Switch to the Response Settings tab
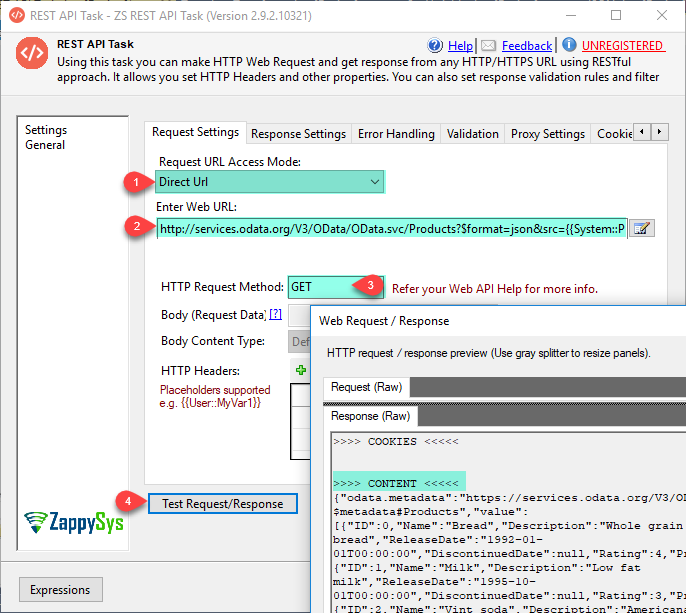Screen dimensions: 686x613 click(298, 134)
